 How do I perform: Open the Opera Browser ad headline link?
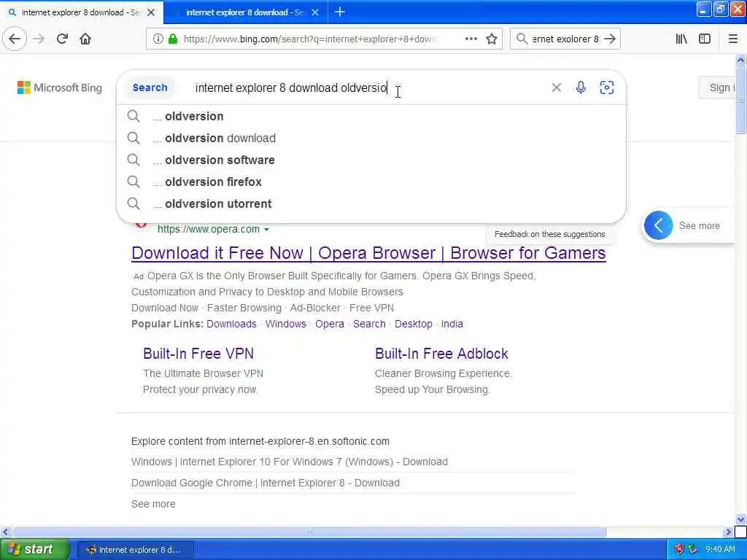pos(368,253)
